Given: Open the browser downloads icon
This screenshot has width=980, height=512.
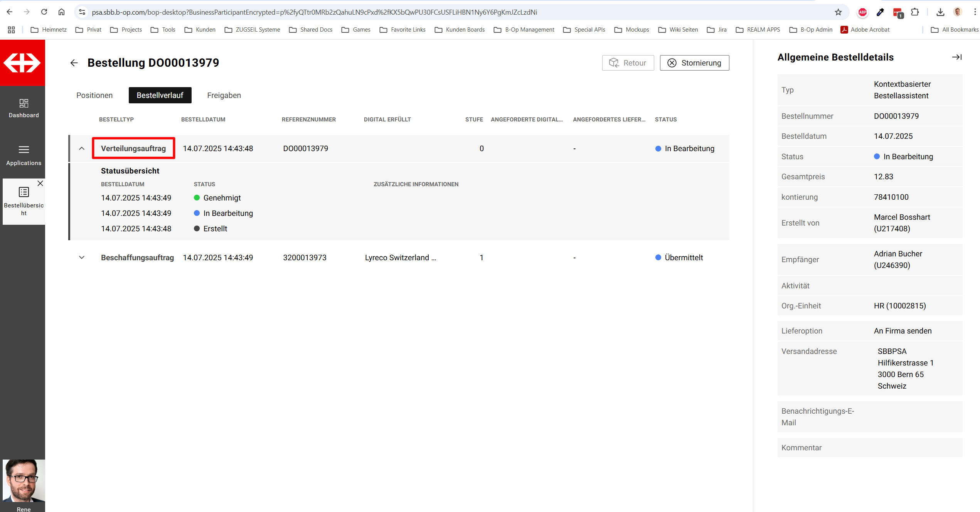Looking at the screenshot, I should tap(940, 12).
